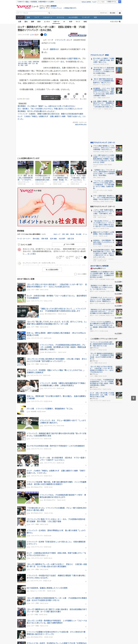Open the ランキング tab
The image size is (138, 644).
coord(86,17)
